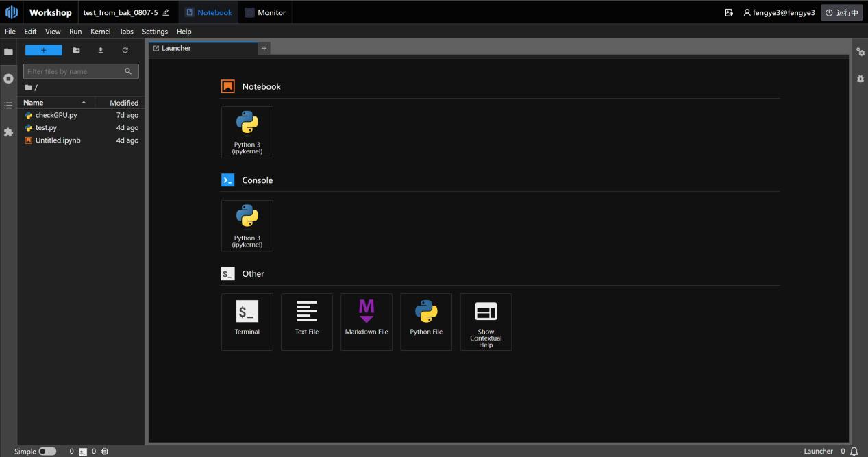Click the New Folder icon in the file browser

click(x=76, y=50)
